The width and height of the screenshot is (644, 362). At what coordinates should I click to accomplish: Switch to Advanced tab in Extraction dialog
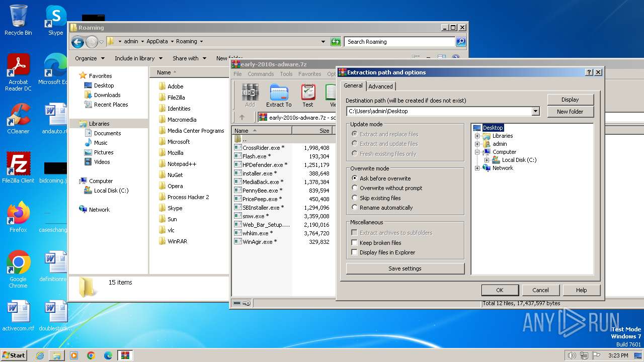click(380, 86)
